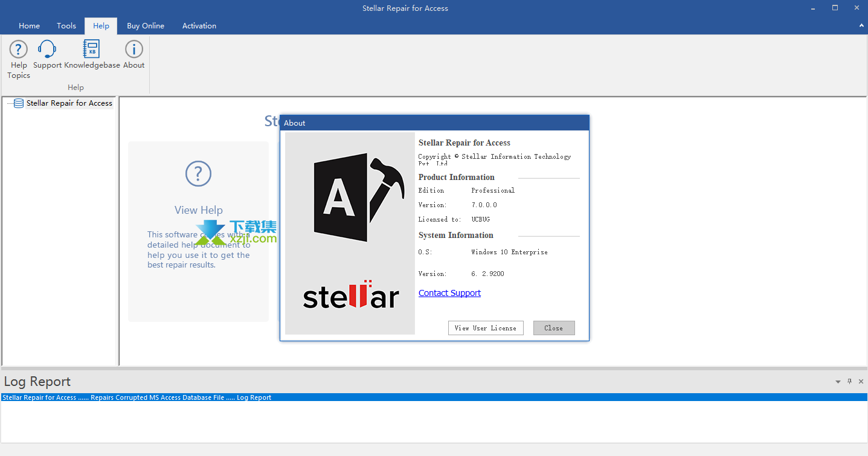
Task: Click the OS version 6.2.9200 value
Action: click(487, 274)
